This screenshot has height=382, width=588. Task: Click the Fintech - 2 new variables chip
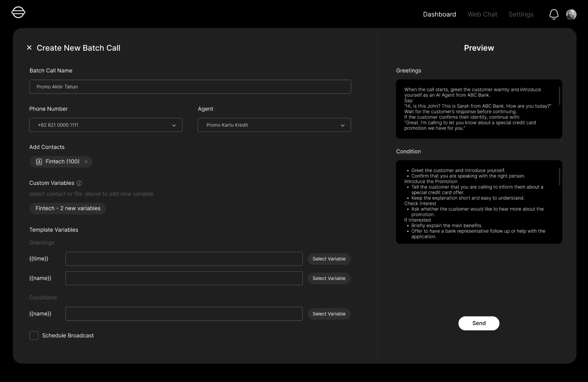pyautogui.click(x=68, y=208)
